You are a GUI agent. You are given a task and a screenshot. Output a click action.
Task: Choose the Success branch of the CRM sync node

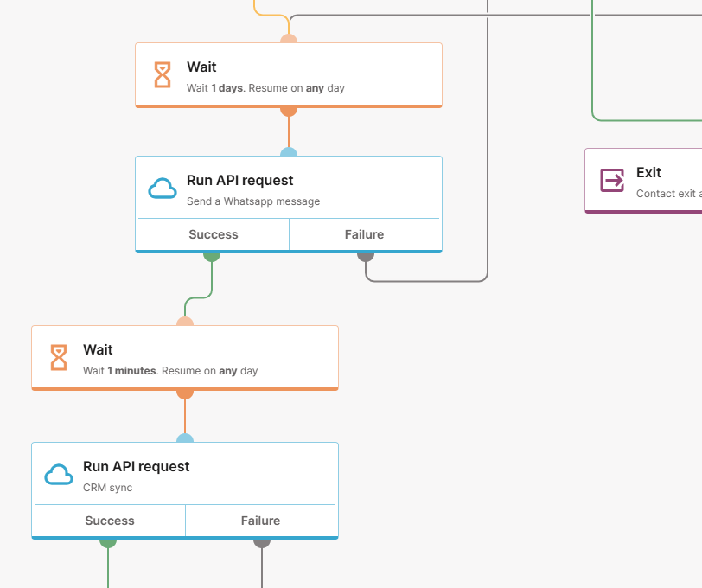[x=109, y=521]
